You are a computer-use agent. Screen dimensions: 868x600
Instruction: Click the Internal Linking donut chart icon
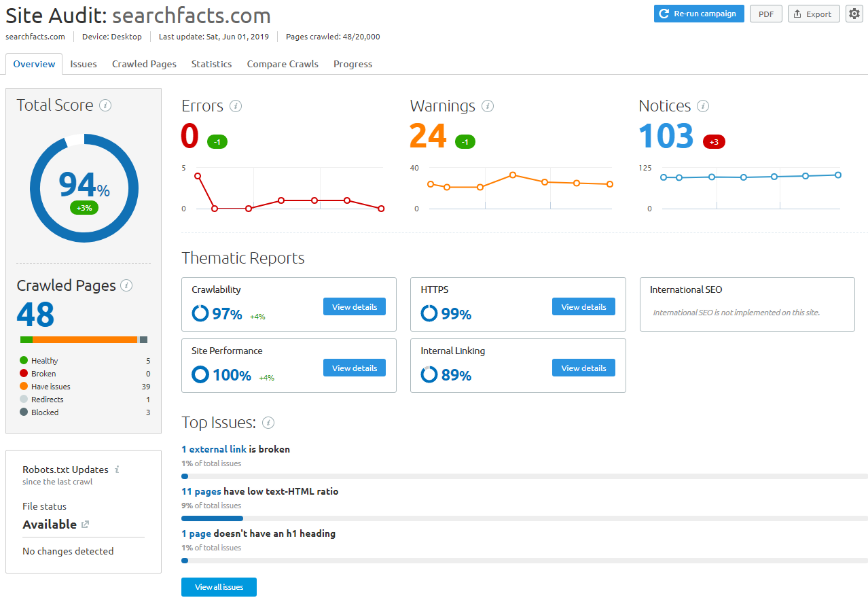[429, 374]
